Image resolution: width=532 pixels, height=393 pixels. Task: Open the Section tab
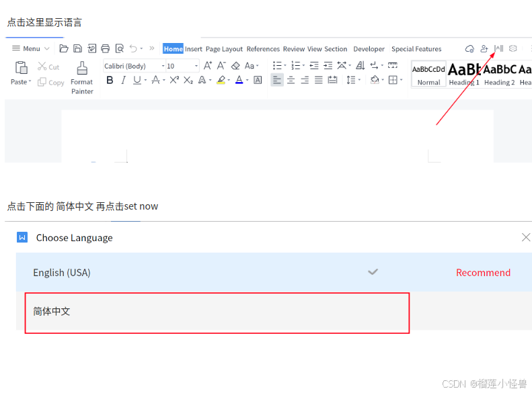pyautogui.click(x=336, y=49)
